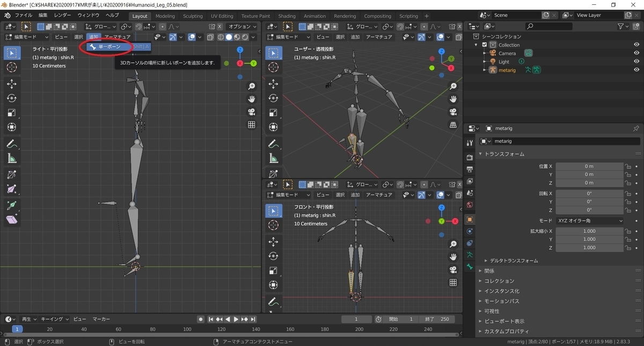
Task: Toggle snapping magnet in left viewport header
Action: pos(138,26)
